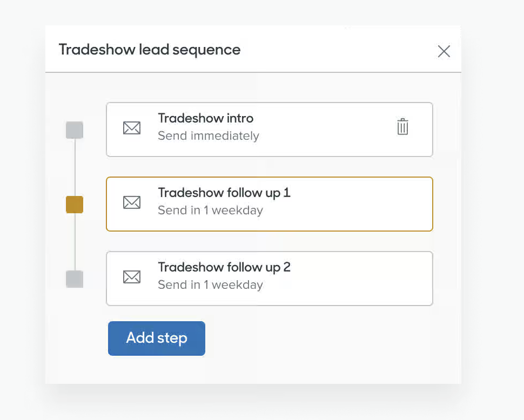Click the Tradeshow lead sequence heading
524x420 pixels.
(149, 50)
